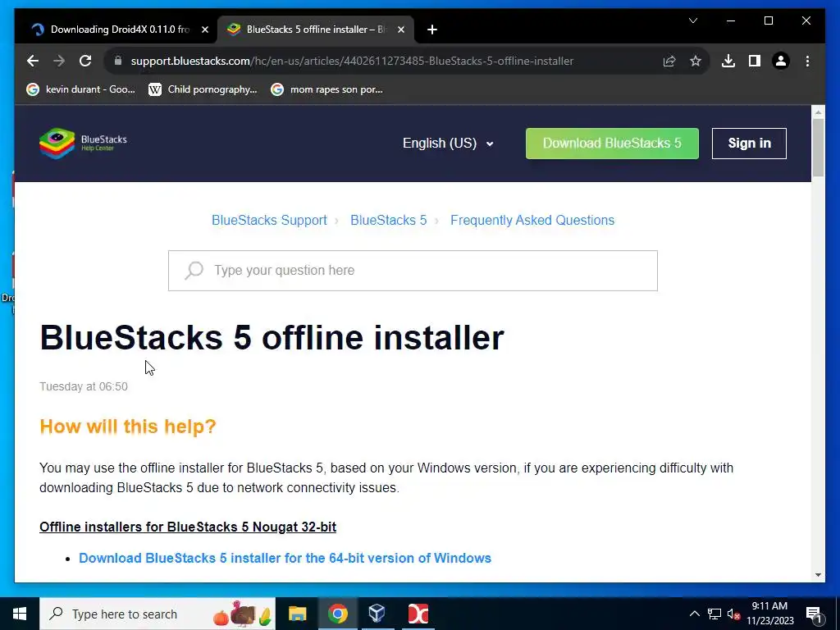The image size is (840, 630).
Task: Click the vertical scrollbar thumb
Action: pyautogui.click(x=818, y=148)
